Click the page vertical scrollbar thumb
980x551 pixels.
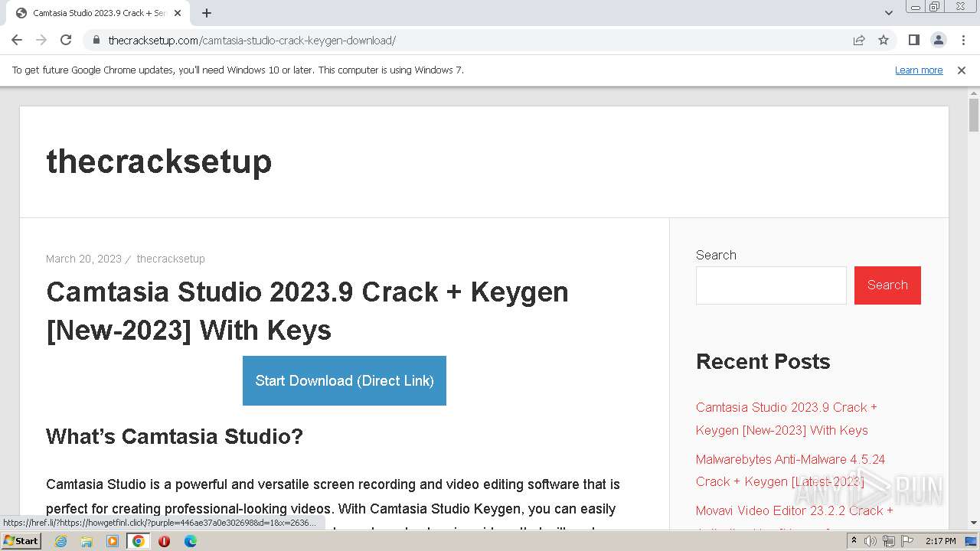pyautogui.click(x=974, y=115)
